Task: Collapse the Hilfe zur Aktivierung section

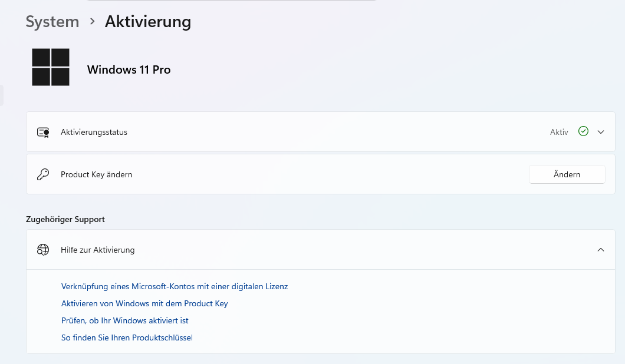Action: click(601, 250)
